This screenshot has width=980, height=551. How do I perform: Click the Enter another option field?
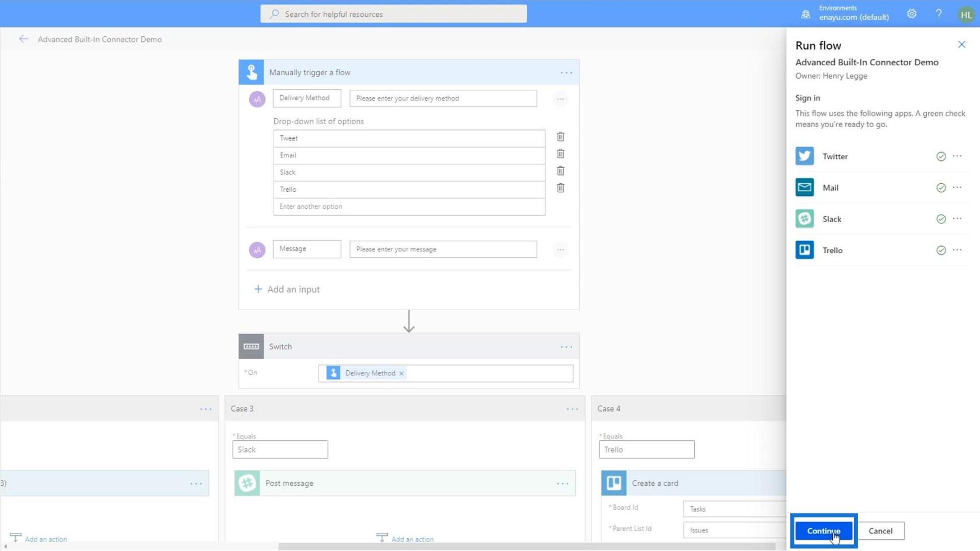409,206
